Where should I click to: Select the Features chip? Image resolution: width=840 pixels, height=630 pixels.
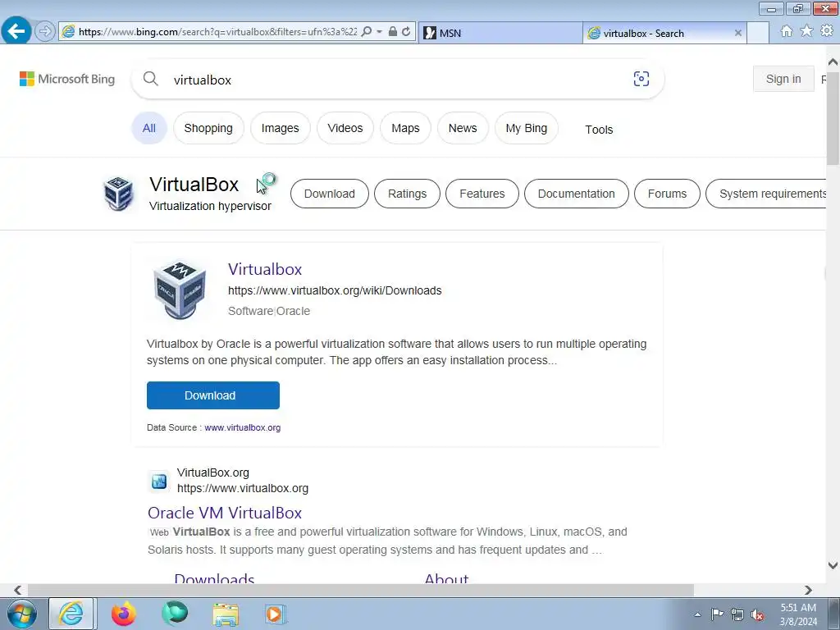[482, 194]
